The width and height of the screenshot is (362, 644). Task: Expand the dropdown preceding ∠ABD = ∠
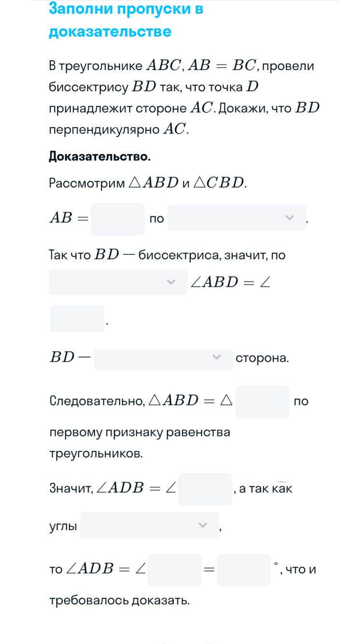pyautogui.click(x=118, y=282)
